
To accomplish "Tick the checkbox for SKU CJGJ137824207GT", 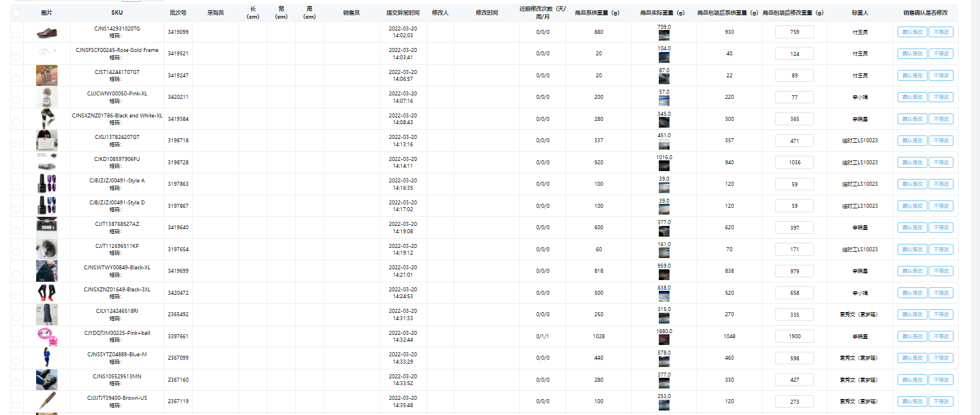I will [x=16, y=143].
